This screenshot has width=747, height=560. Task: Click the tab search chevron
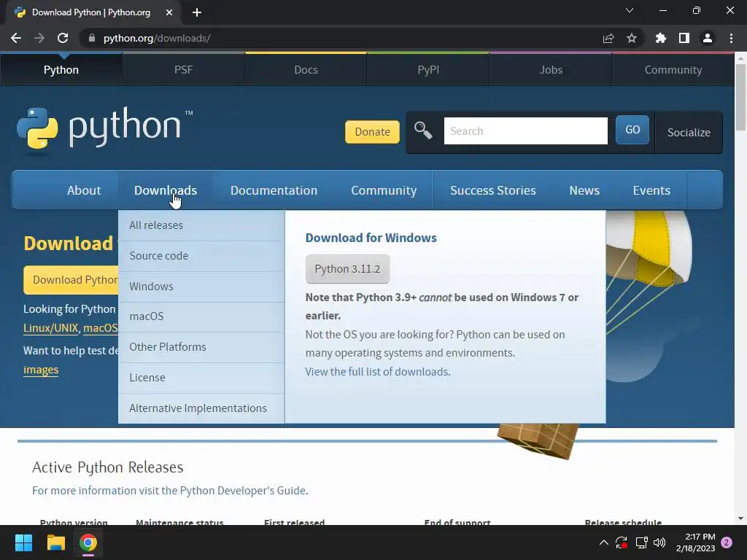[x=630, y=10]
